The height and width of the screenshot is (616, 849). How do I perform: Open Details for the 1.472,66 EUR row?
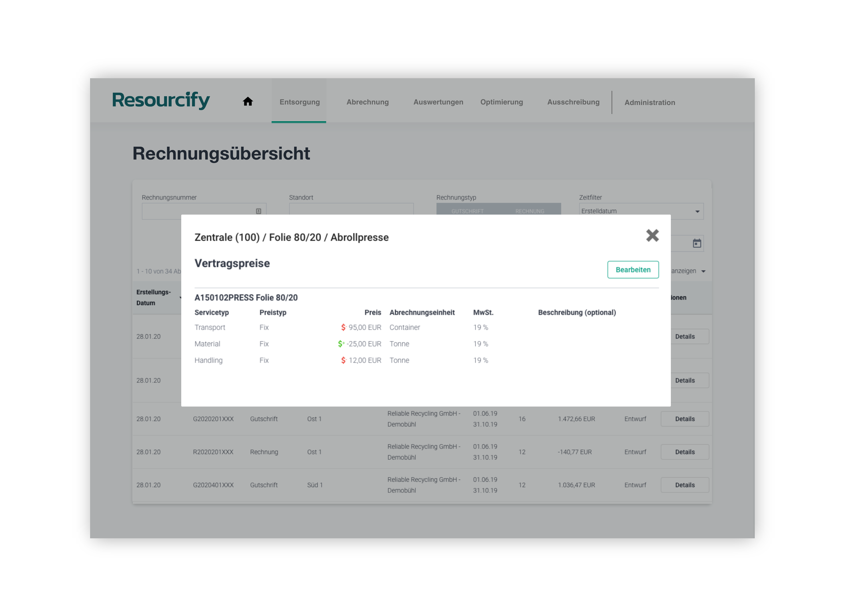coord(685,419)
